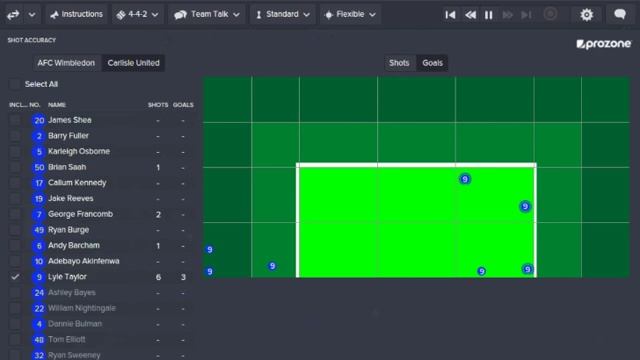Click Ryan Burge player name

(69, 230)
